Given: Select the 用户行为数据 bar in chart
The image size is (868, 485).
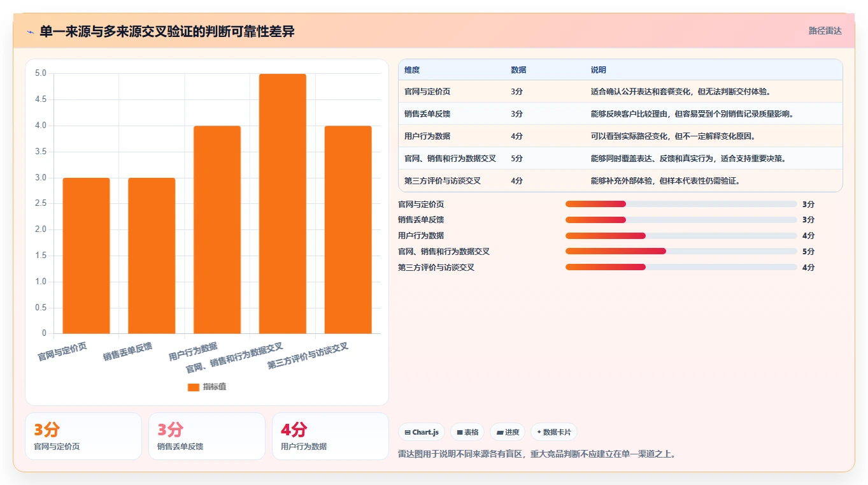Looking at the screenshot, I should coord(217,229).
